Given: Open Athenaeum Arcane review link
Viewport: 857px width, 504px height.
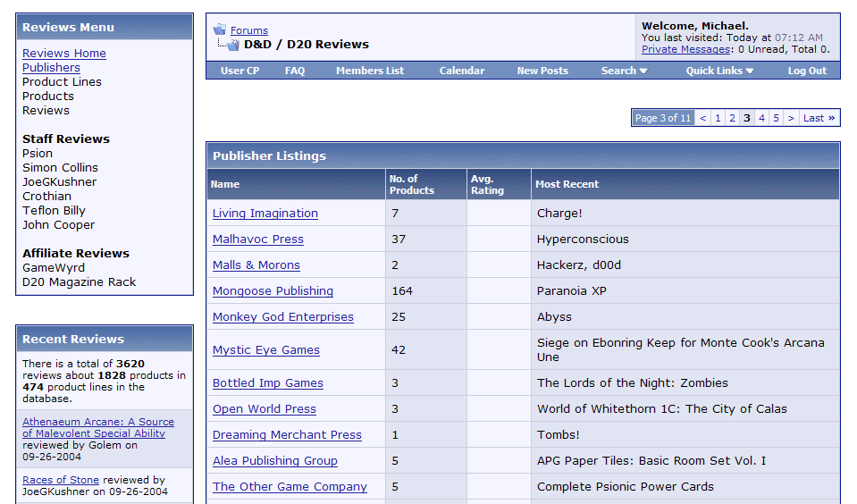Looking at the screenshot, I should coord(98,427).
